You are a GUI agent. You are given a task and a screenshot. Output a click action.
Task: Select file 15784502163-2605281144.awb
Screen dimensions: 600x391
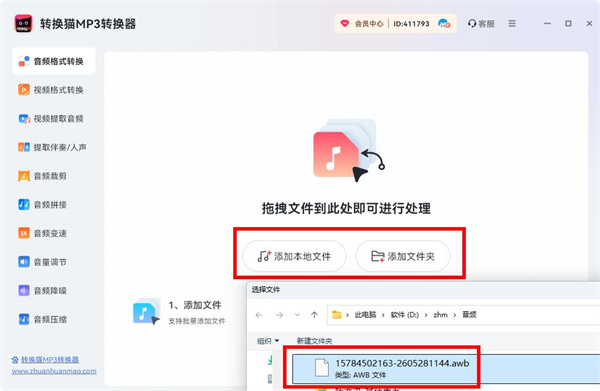pos(446,368)
